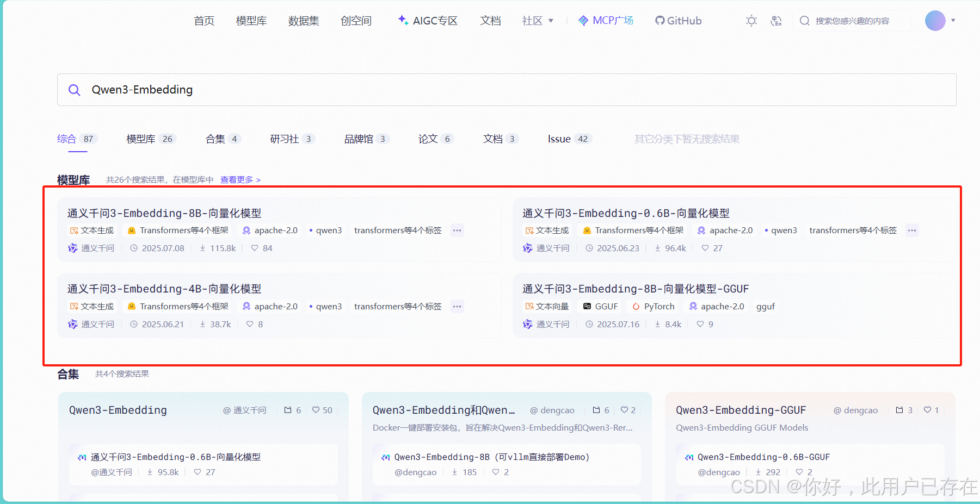This screenshot has height=504, width=980.
Task: Open 通义千问3-Embedding-8B-向量化模型-GGUF
Action: [x=636, y=289]
